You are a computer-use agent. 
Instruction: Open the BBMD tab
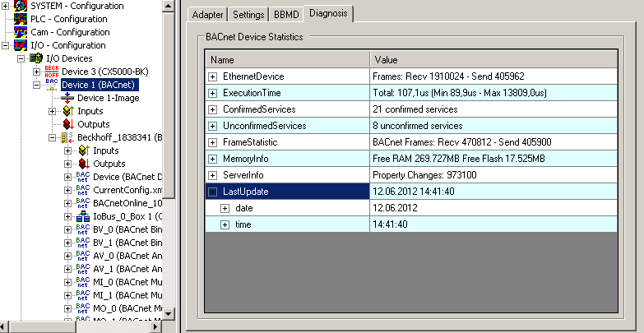[x=286, y=15]
